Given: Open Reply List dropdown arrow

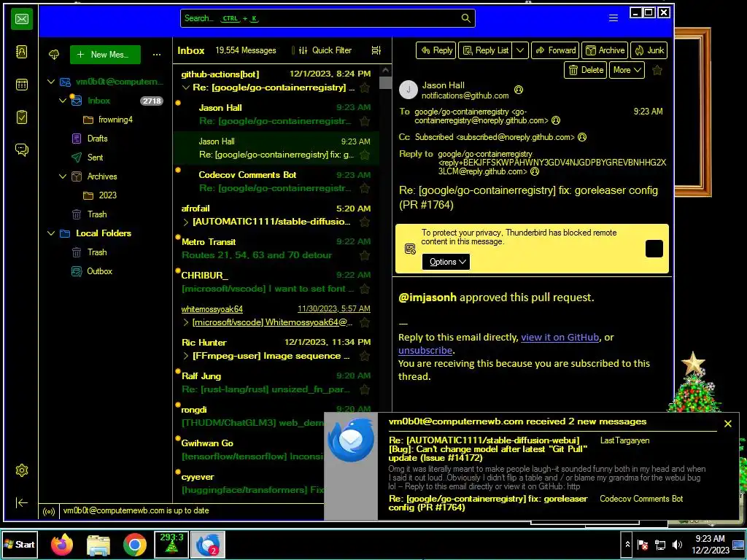Looking at the screenshot, I should coord(519,50).
